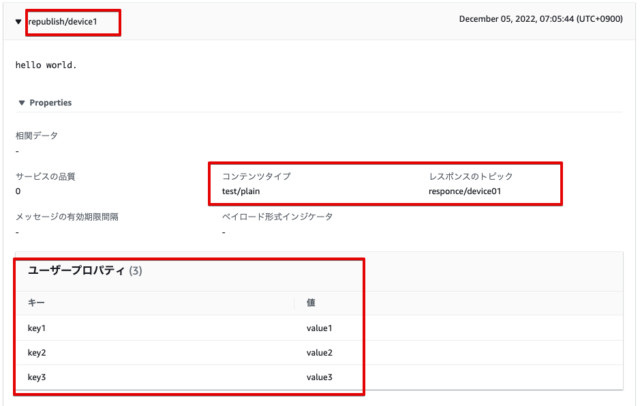Select the key2 cell

click(37, 353)
